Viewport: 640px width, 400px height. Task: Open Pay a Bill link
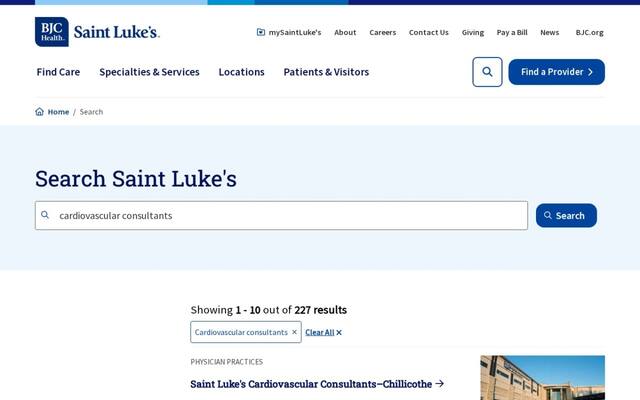click(512, 32)
